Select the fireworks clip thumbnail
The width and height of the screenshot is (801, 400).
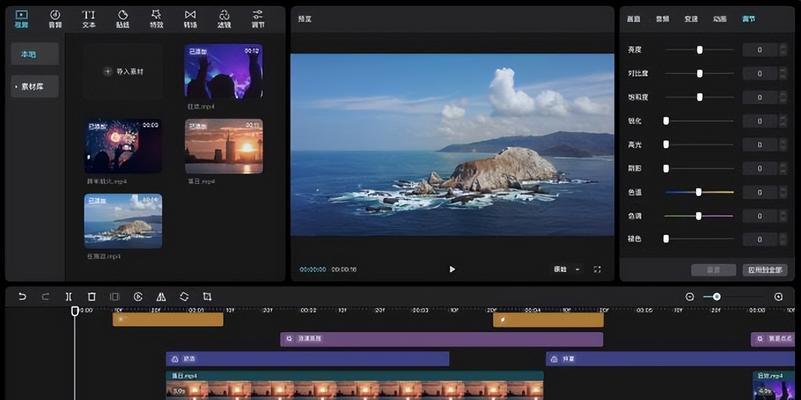[x=123, y=146]
